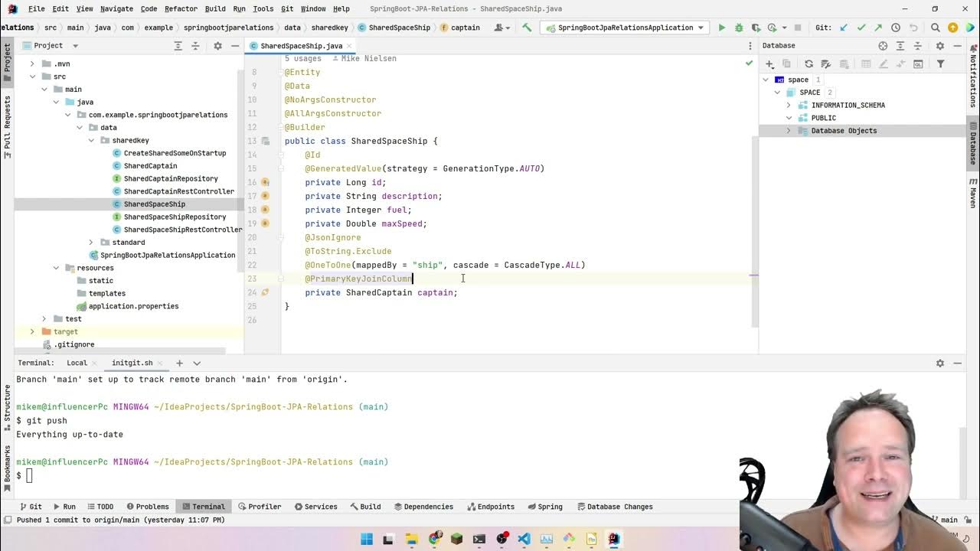Expand Database Objects node
The width and height of the screenshot is (980, 551).
(789, 131)
